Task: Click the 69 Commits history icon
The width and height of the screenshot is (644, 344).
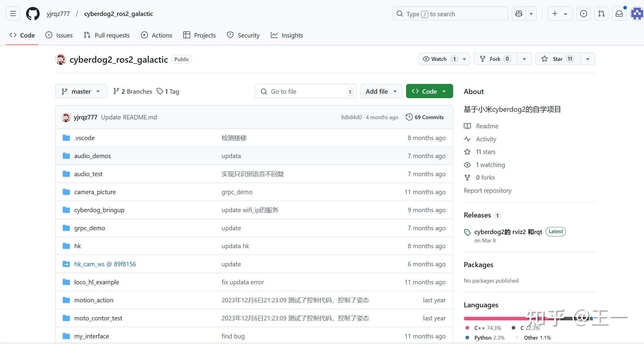Action: pos(409,117)
